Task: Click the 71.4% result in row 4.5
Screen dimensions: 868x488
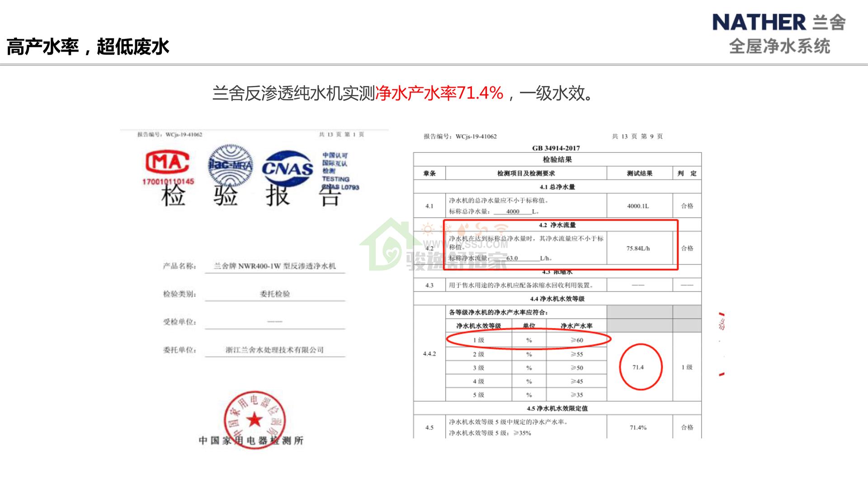Action: coord(638,427)
